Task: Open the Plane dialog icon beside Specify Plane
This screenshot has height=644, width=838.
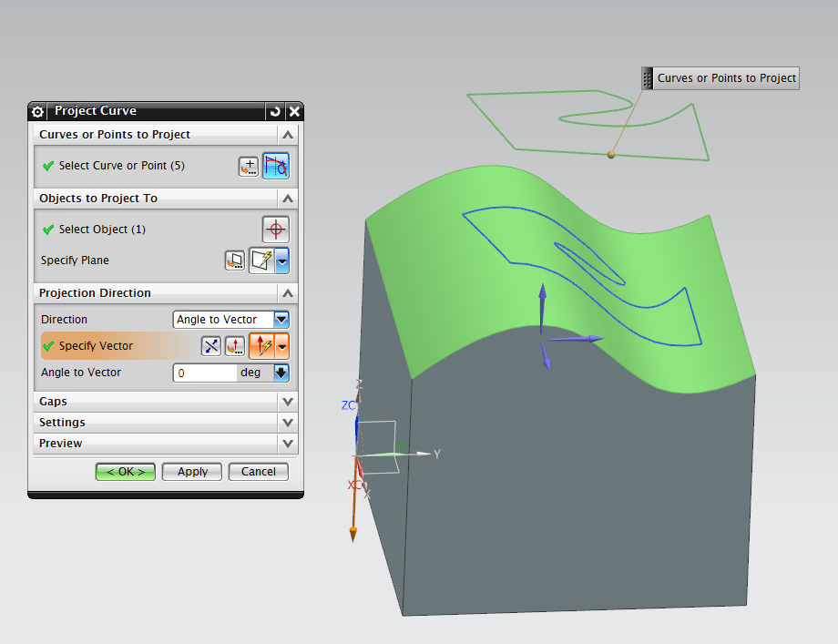Action: coord(235,261)
